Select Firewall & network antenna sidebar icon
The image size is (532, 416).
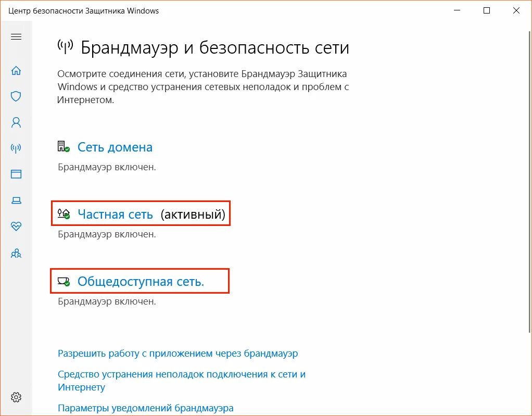(x=16, y=148)
